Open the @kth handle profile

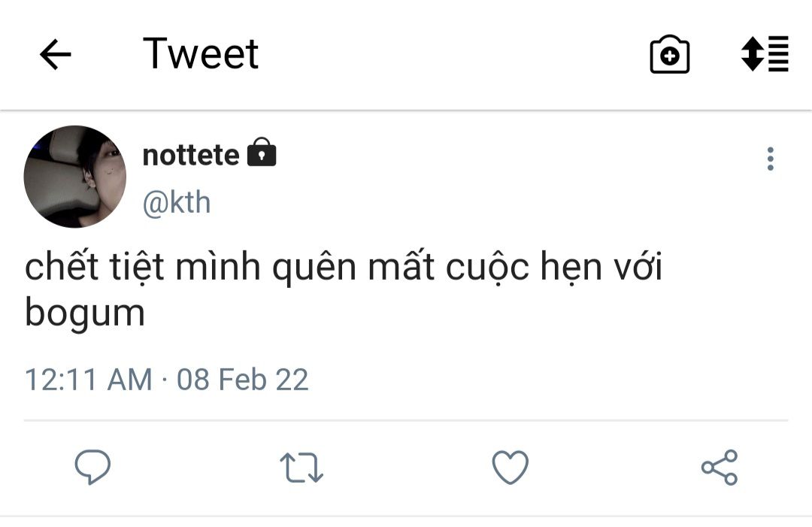coord(177,203)
